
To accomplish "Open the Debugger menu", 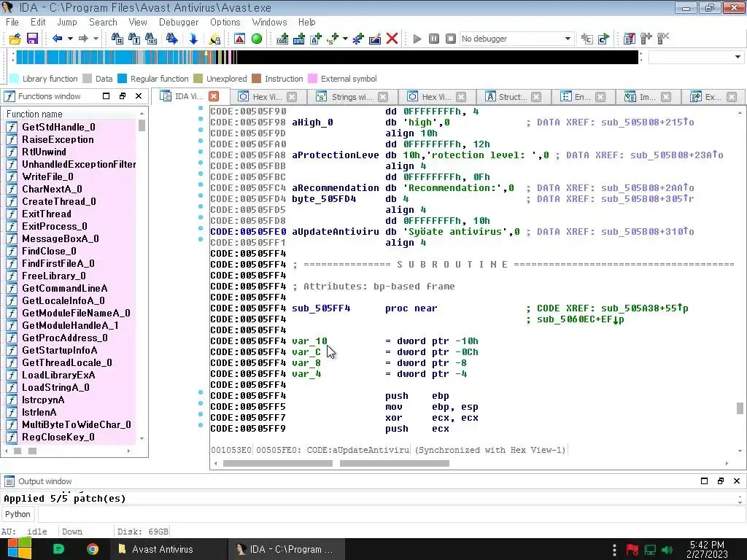I will (x=178, y=22).
